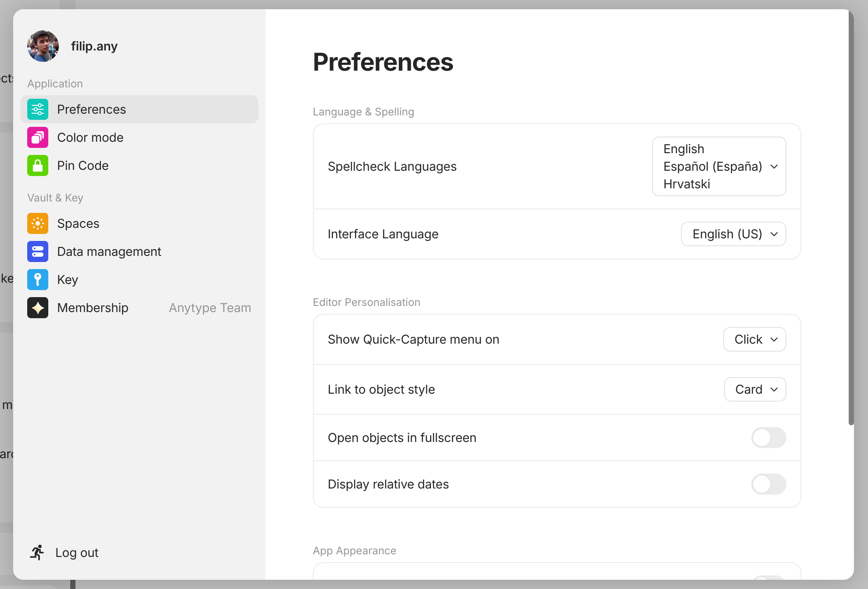Image resolution: width=868 pixels, height=589 pixels.
Task: Enable Open objects in fullscreen toggle
Action: (x=768, y=438)
